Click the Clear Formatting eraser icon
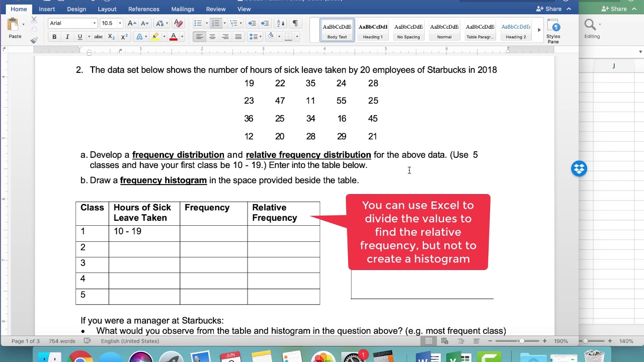The width and height of the screenshot is (644, 362). click(x=178, y=23)
